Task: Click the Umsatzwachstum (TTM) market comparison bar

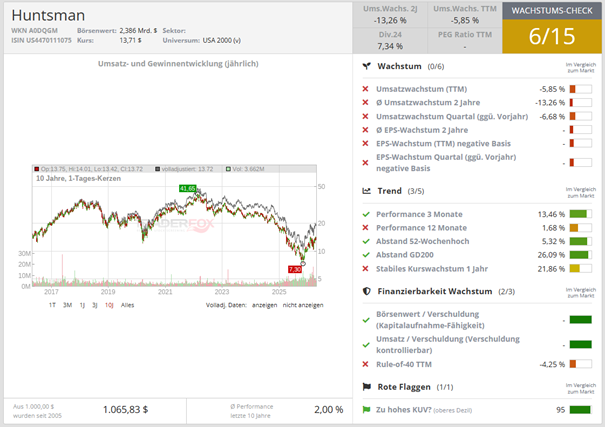Action: [x=580, y=89]
